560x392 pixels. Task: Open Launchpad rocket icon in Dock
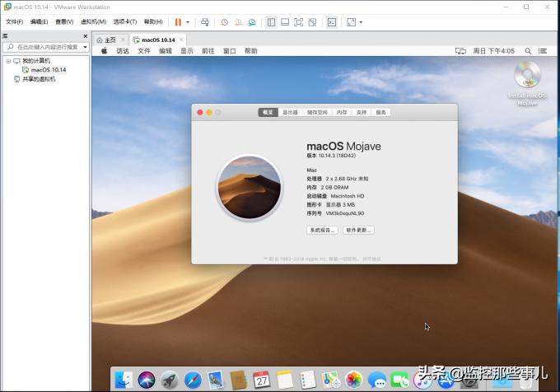coord(170,380)
